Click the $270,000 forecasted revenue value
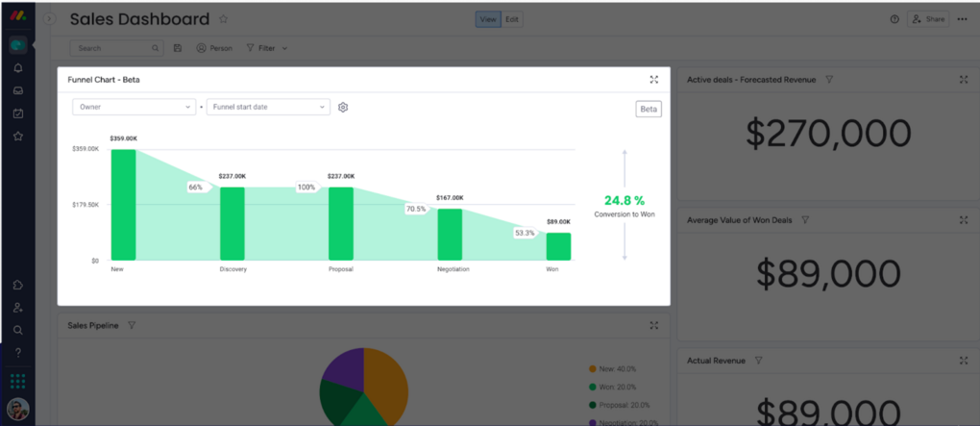The image size is (980, 426). click(x=828, y=134)
